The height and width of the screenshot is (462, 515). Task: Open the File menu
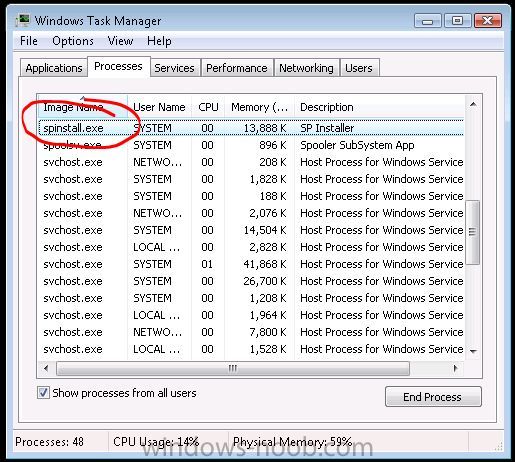pos(29,41)
